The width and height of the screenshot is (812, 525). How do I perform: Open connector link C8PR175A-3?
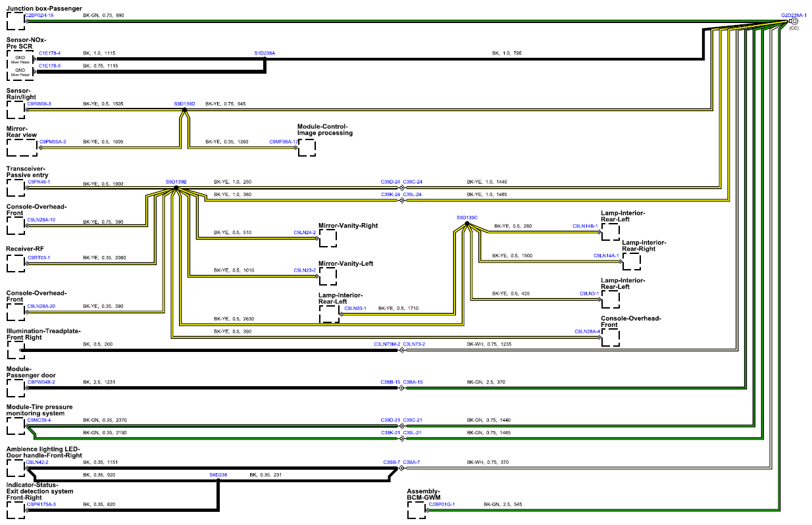(41, 505)
